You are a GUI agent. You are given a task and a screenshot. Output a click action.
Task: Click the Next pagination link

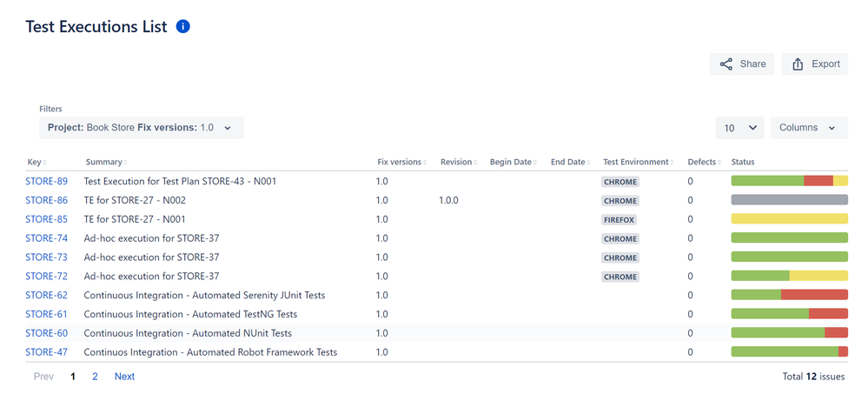tap(124, 377)
